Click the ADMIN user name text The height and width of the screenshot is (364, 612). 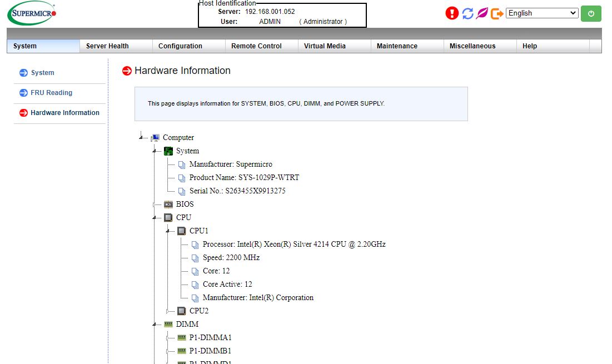pos(270,22)
